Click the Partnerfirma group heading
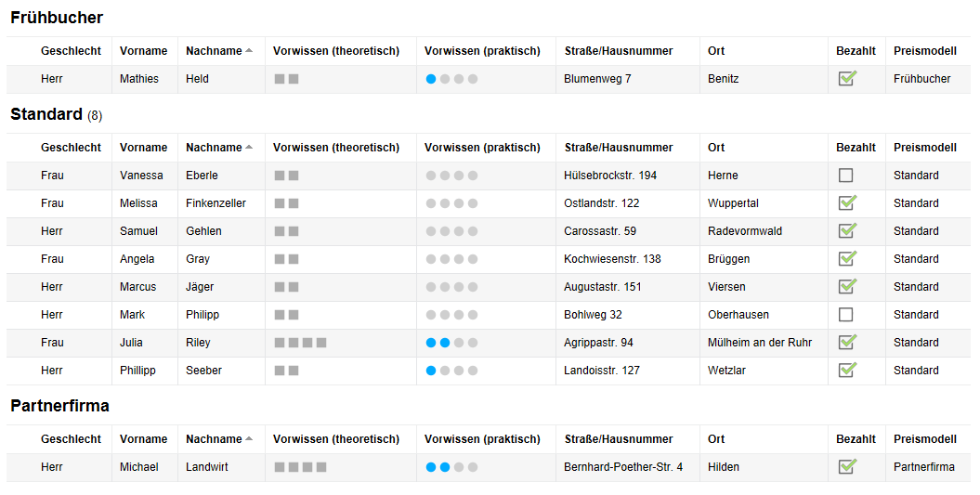Viewport: 980px width, 495px height. click(60, 406)
